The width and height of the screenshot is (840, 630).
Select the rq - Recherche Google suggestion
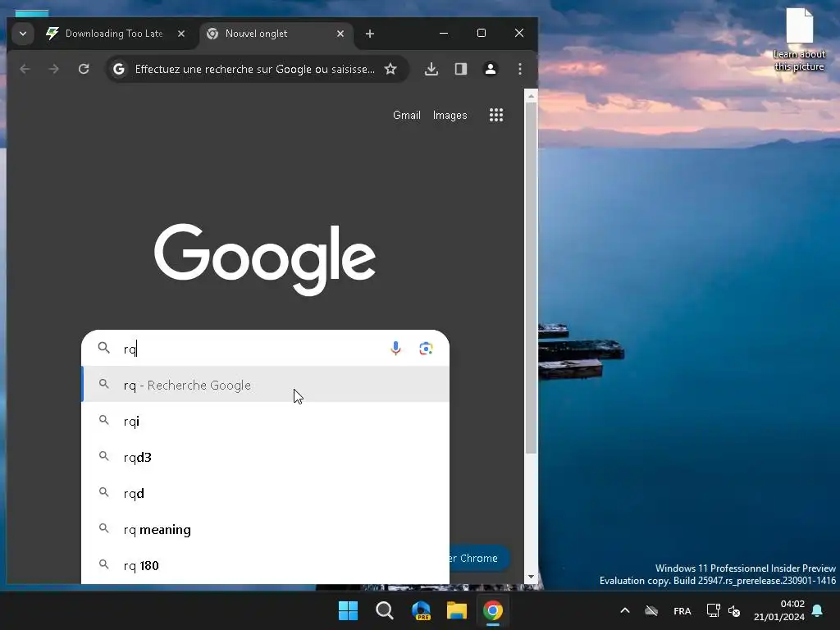click(265, 385)
